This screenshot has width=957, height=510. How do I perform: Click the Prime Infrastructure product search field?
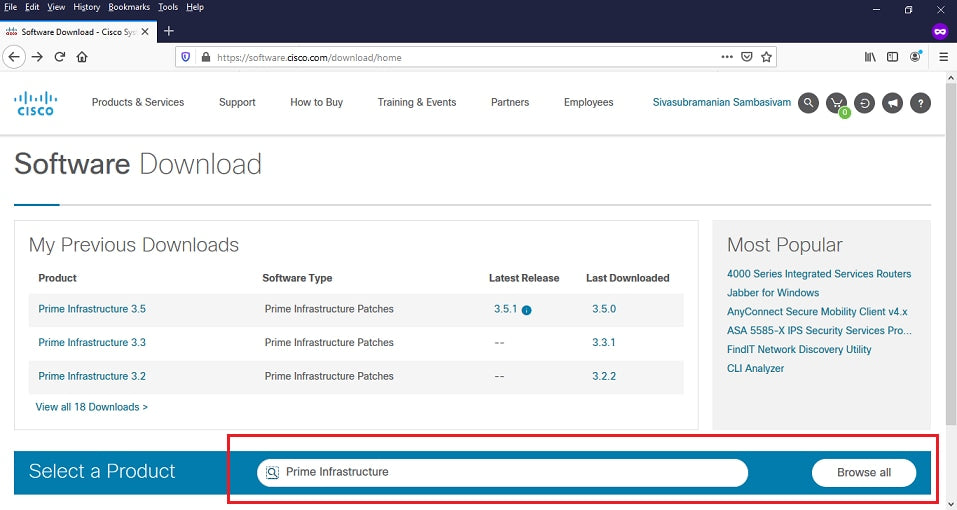tap(510, 472)
